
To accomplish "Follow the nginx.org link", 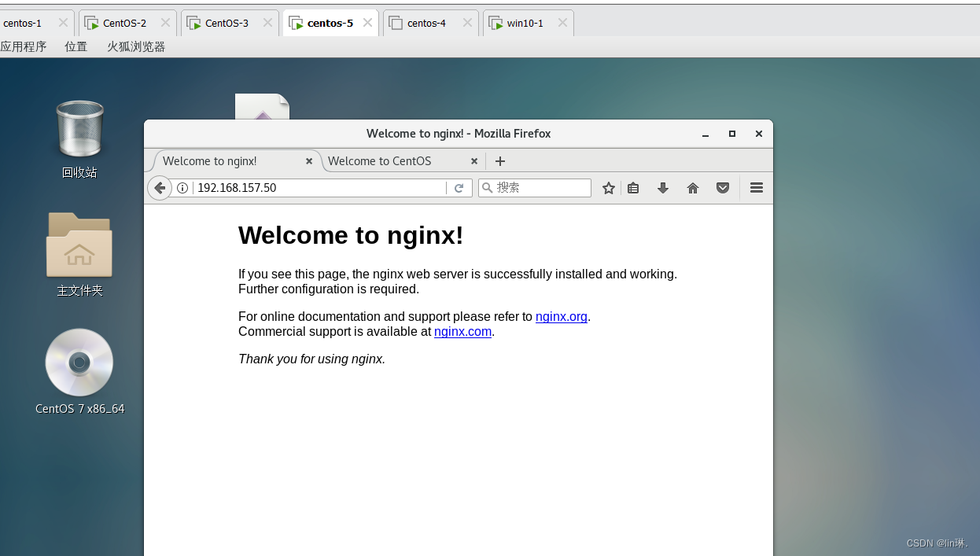I will [562, 316].
